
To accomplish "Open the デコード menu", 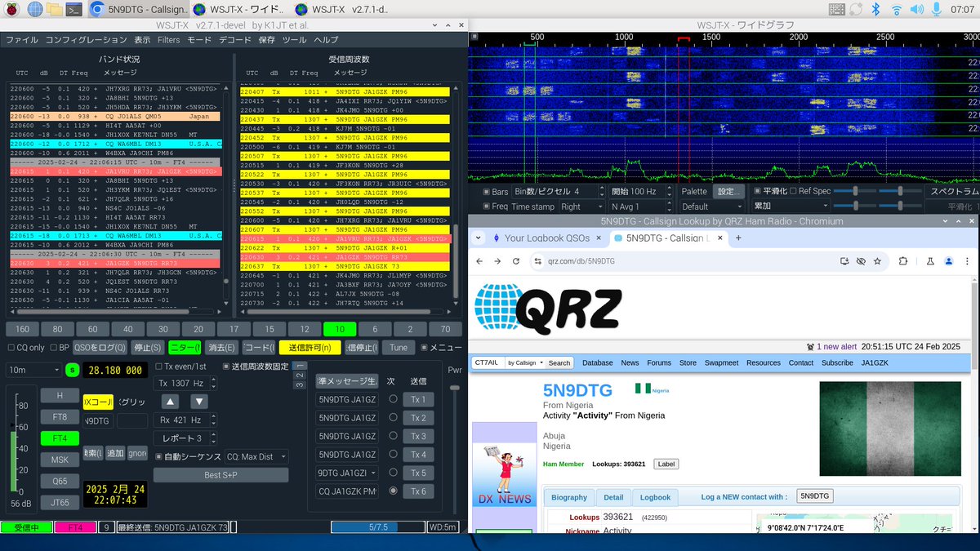I will coord(235,39).
